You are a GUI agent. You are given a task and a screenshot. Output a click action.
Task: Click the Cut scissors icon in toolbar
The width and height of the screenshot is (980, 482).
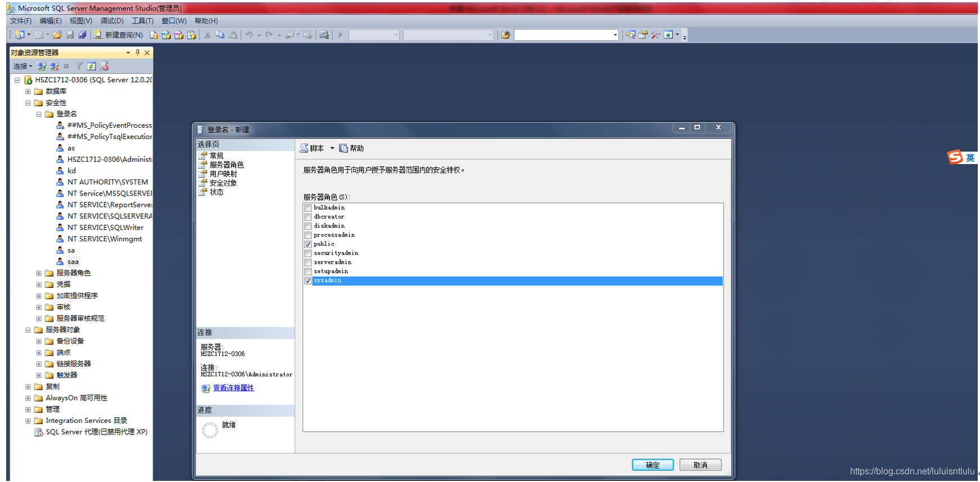click(207, 35)
